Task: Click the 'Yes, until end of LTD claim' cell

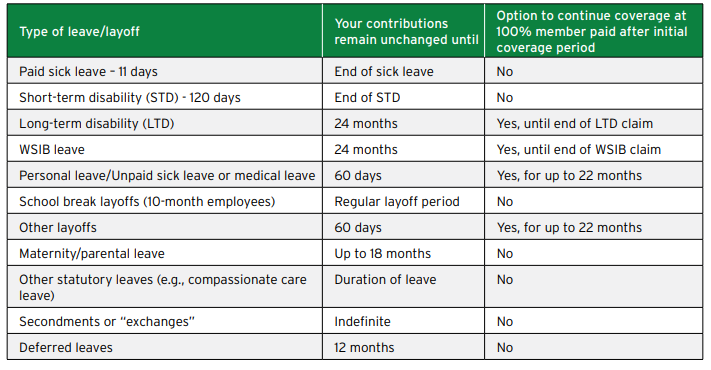Action: 594,123
